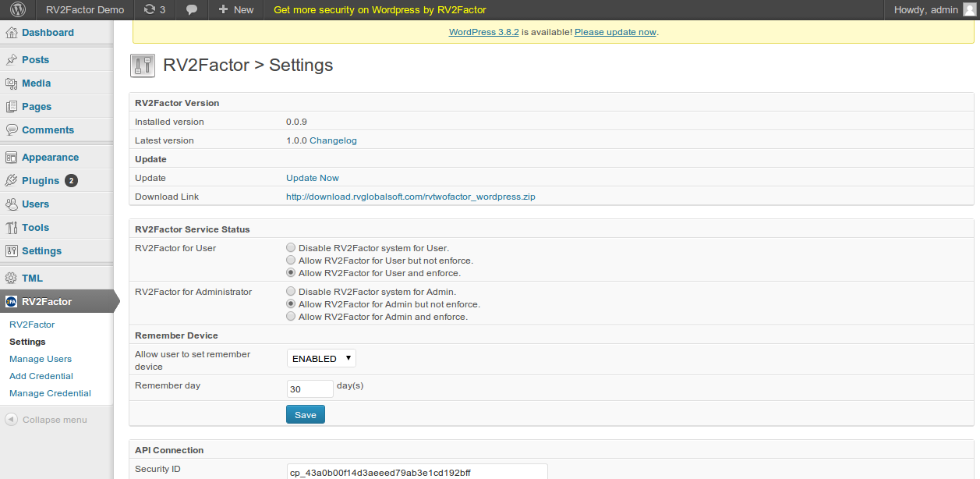Open the Settings submenu under RV2Factor
Viewport: 980px width, 479px height.
click(27, 342)
